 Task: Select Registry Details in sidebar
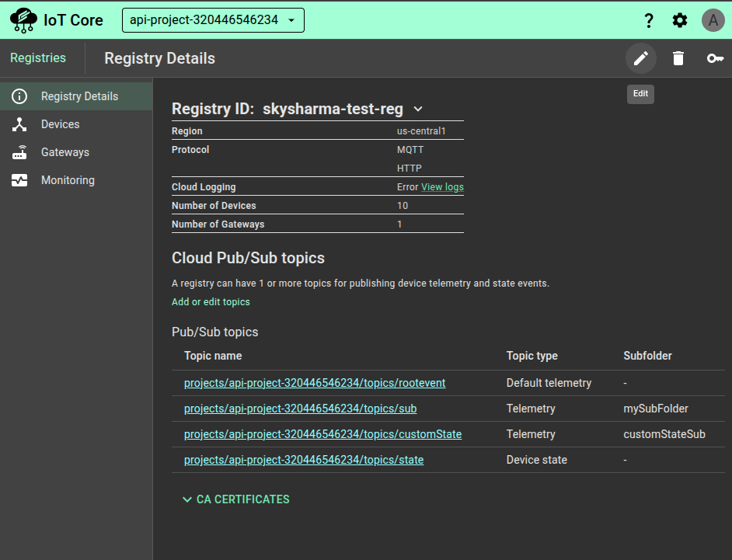pyautogui.click(x=76, y=96)
